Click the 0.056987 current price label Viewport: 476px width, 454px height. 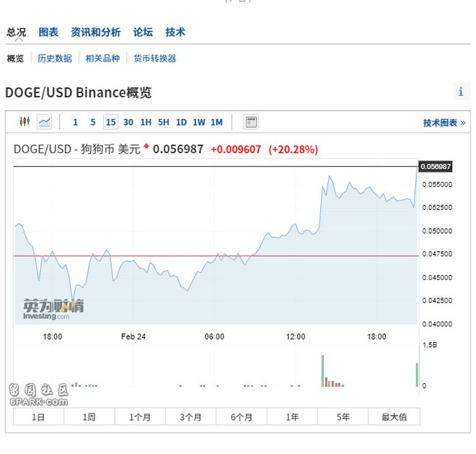(436, 167)
